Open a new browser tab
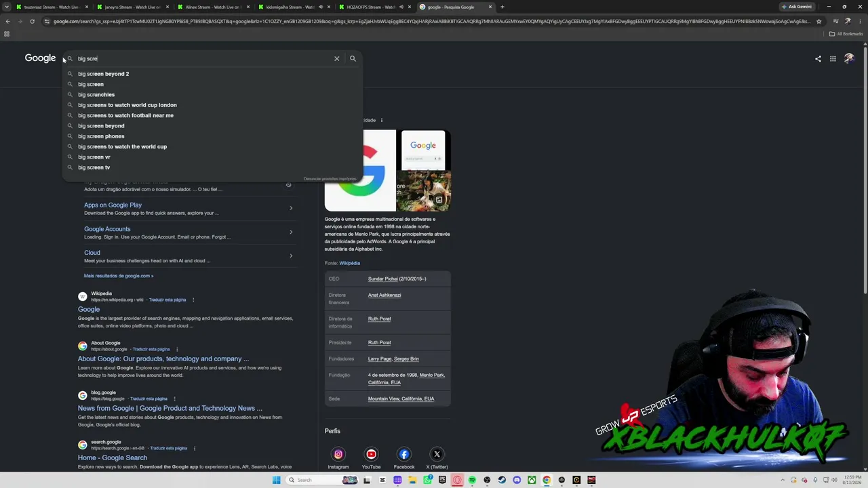 pyautogui.click(x=502, y=7)
